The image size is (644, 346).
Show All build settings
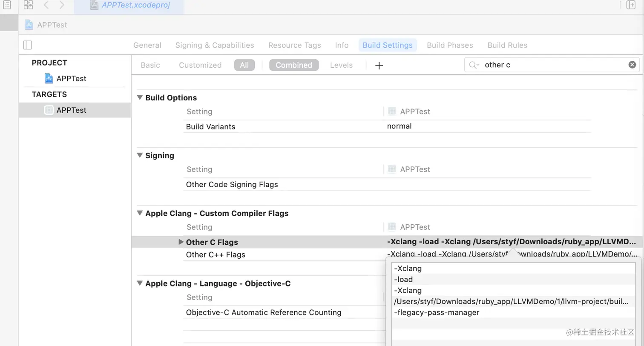pyautogui.click(x=244, y=65)
